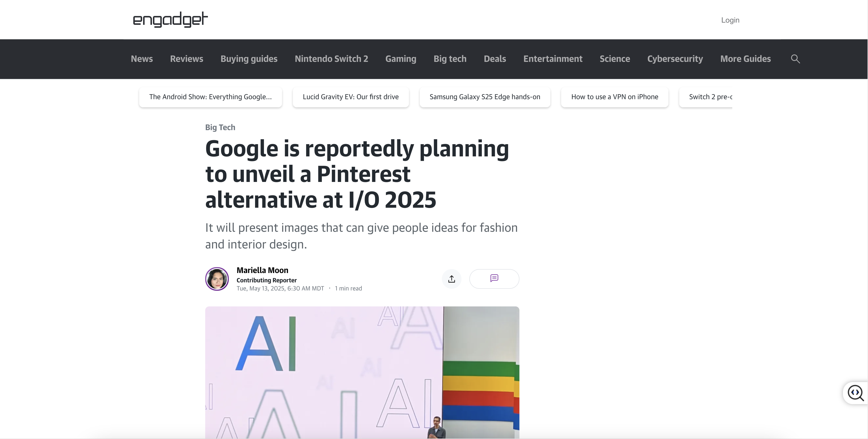This screenshot has width=868, height=439.
Task: Open 'Samsung Galaxy S25 Edge hands-on' chip
Action: [485, 97]
